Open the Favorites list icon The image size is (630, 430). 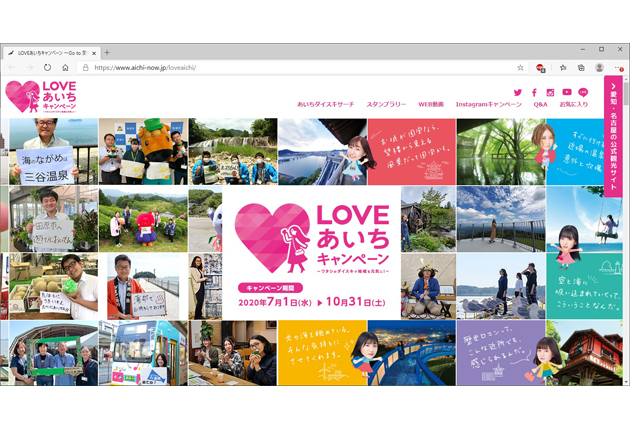[x=563, y=68]
